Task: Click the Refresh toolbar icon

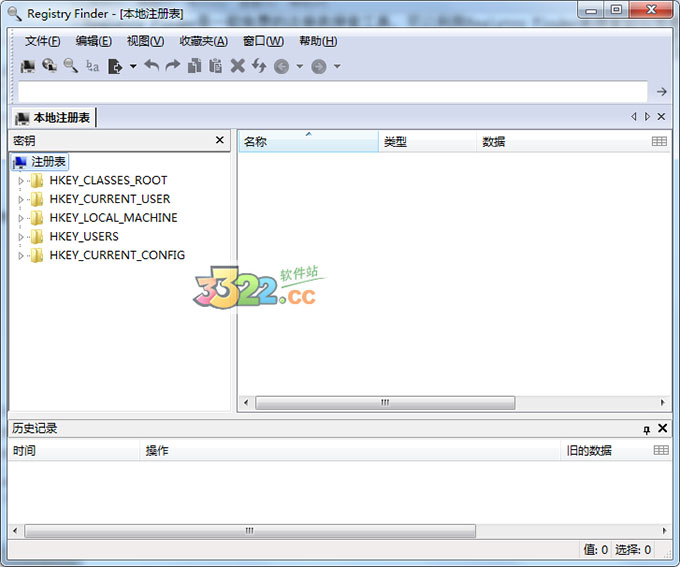Action: pyautogui.click(x=259, y=66)
